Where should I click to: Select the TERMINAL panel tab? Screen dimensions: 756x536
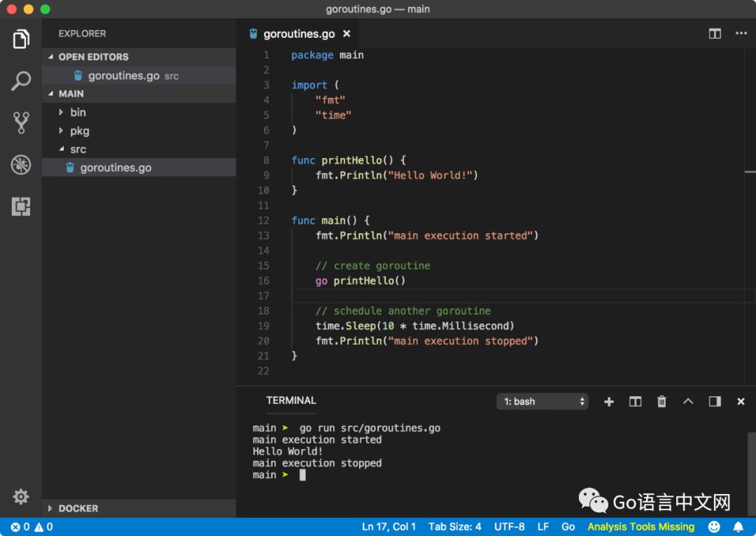(291, 400)
